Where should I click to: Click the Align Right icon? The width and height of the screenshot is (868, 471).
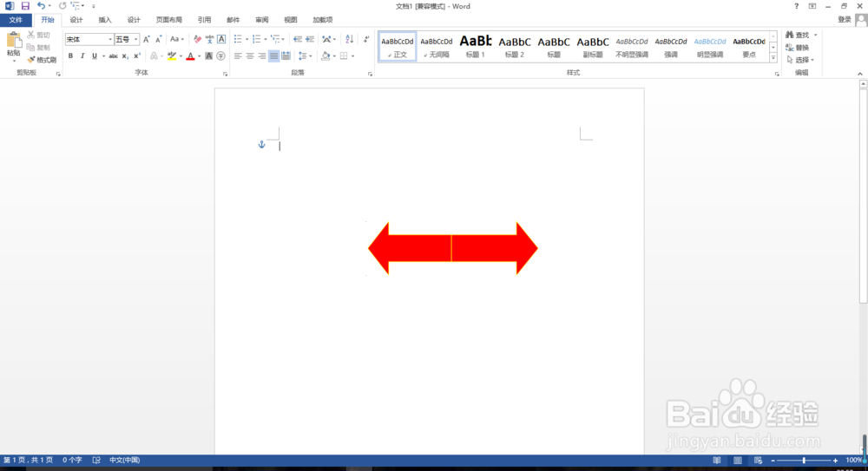(x=262, y=56)
